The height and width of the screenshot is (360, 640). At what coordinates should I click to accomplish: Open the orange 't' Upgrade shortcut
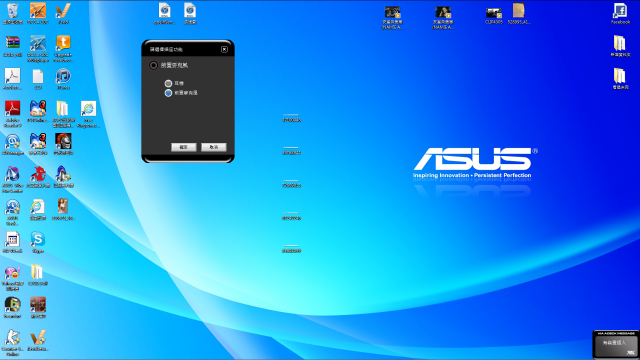[63, 43]
